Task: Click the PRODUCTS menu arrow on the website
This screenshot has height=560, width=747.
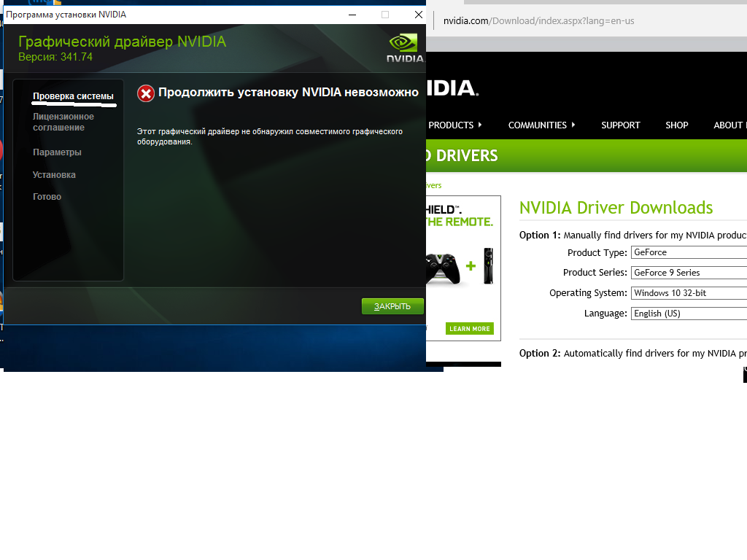Action: 480,125
